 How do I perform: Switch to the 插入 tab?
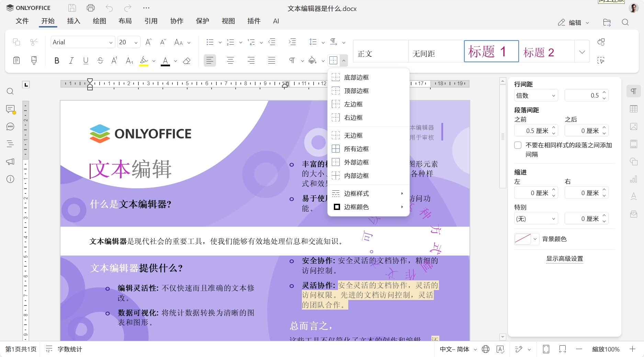(x=74, y=21)
